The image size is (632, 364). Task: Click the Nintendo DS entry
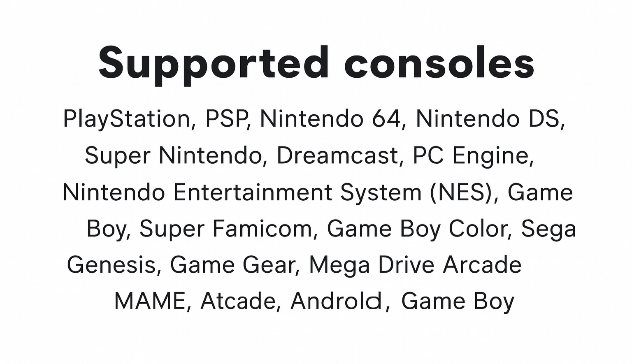(488, 119)
